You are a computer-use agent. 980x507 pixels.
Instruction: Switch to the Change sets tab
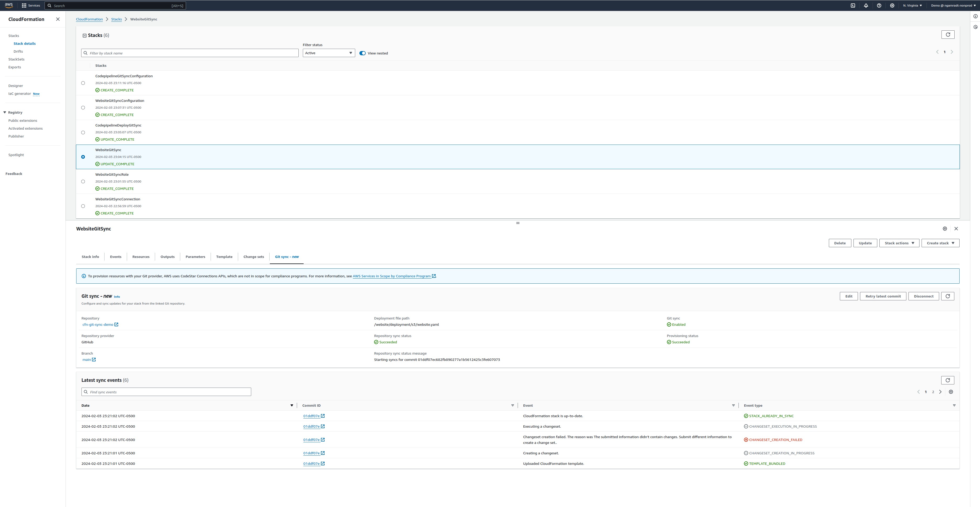pos(253,257)
